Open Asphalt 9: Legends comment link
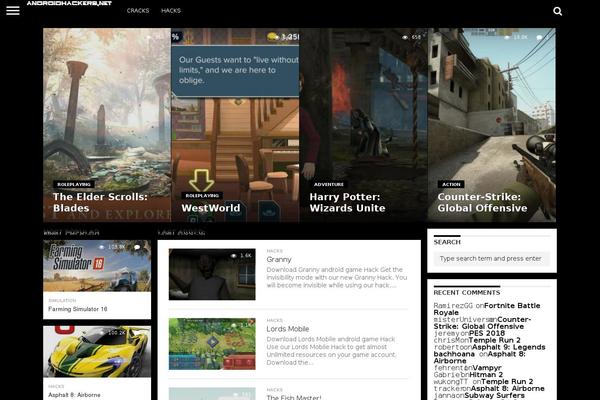Image resolution: width=600 pixels, height=400 pixels. pyautogui.click(x=509, y=347)
